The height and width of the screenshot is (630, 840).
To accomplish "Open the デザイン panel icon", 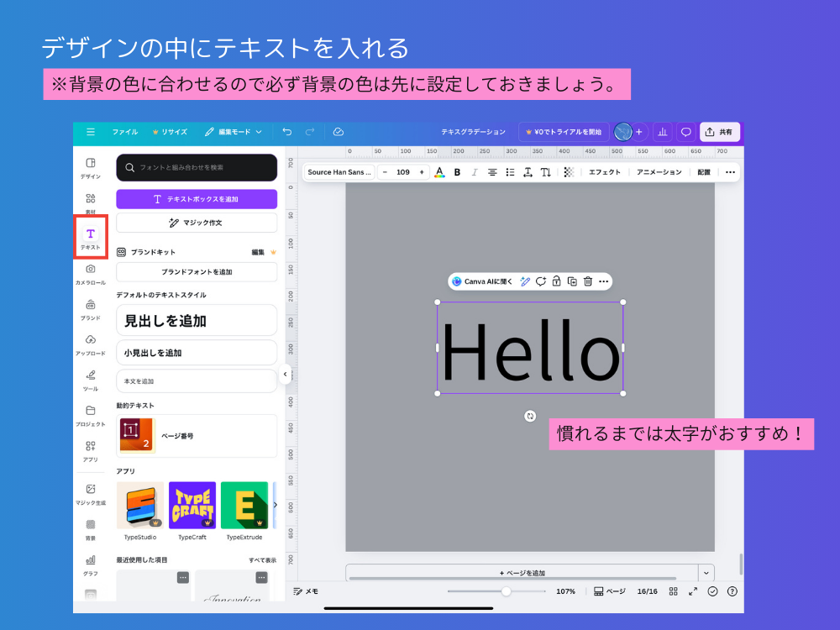I will click(90, 165).
